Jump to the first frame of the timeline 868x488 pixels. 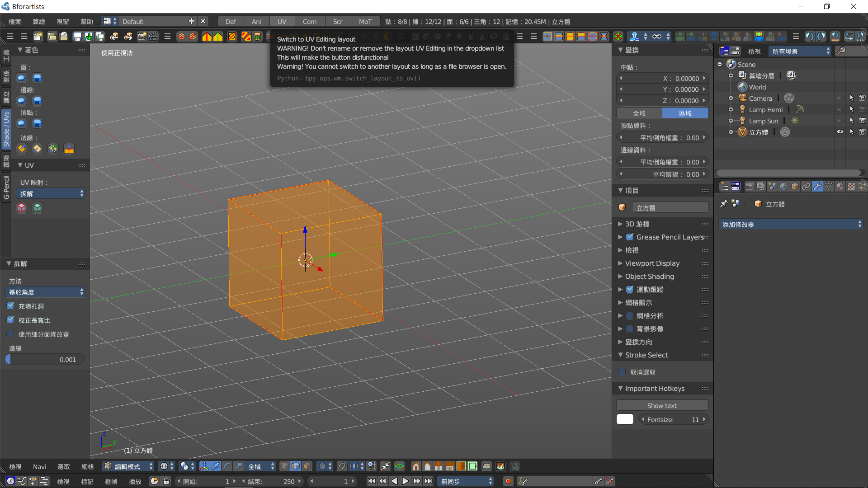(371, 481)
